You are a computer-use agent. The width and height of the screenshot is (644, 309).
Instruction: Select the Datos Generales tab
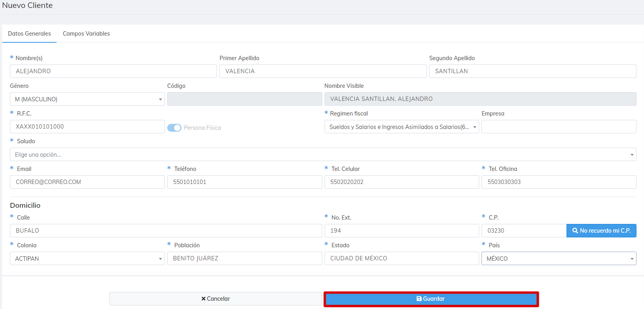(29, 34)
